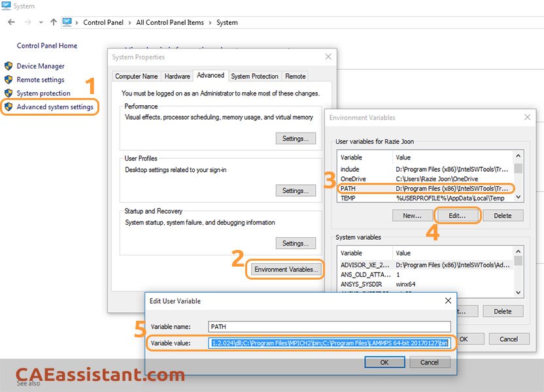Open Advanced system settings link
This screenshot has width=544, height=392.
55,106
